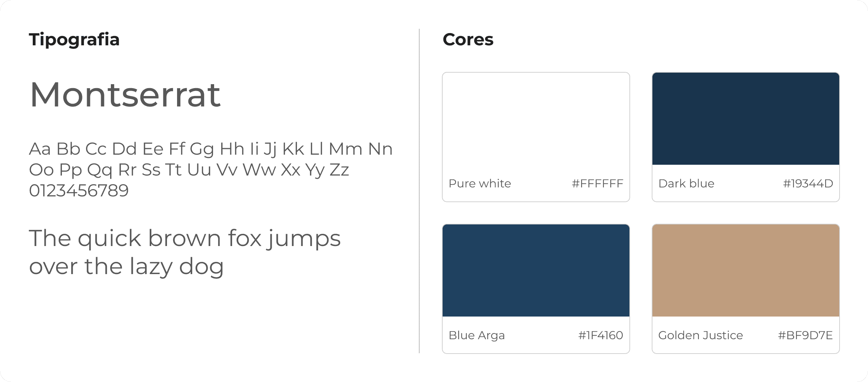Click the #BF9D7E hex code

pyautogui.click(x=805, y=335)
